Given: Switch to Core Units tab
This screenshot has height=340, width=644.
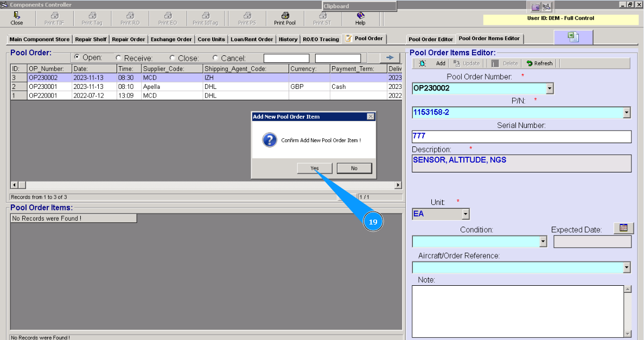Looking at the screenshot, I should (x=211, y=40).
